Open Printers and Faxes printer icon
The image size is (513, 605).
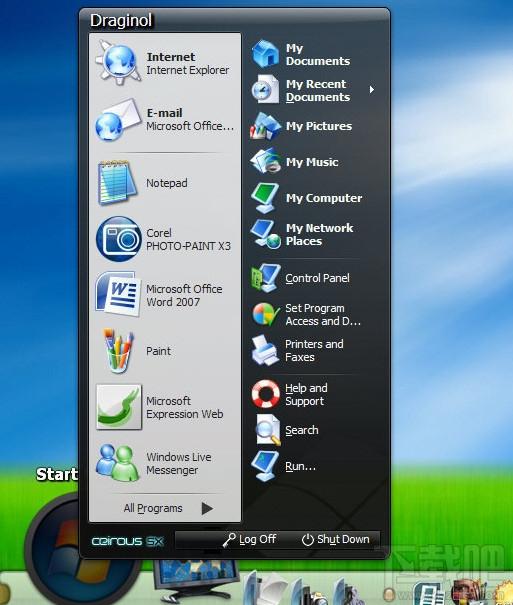(265, 350)
